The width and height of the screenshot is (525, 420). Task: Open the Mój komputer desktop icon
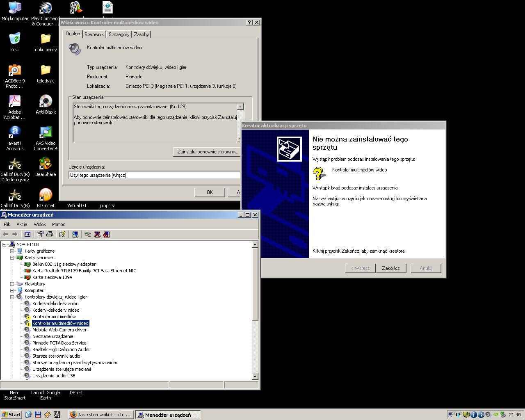(15, 11)
